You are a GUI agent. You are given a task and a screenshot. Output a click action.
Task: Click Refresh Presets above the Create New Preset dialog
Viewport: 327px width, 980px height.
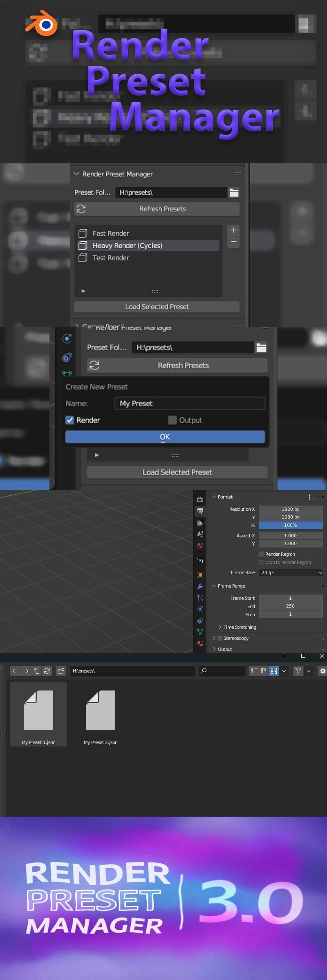(177, 365)
